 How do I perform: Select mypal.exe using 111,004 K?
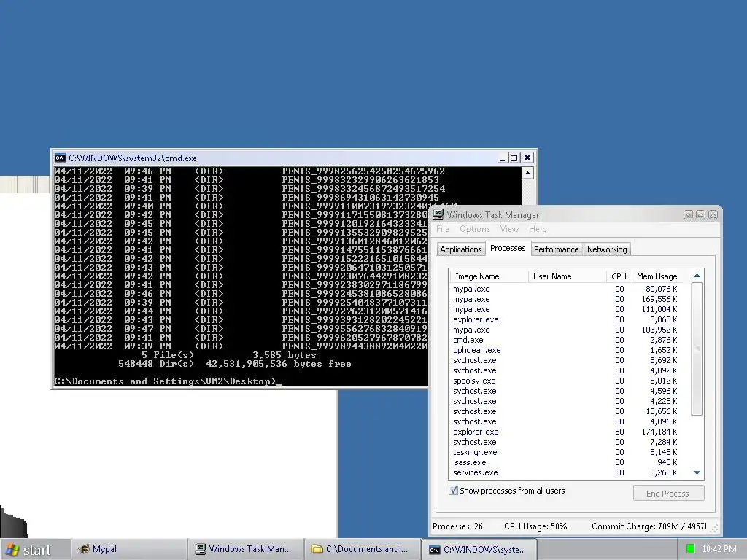point(566,309)
